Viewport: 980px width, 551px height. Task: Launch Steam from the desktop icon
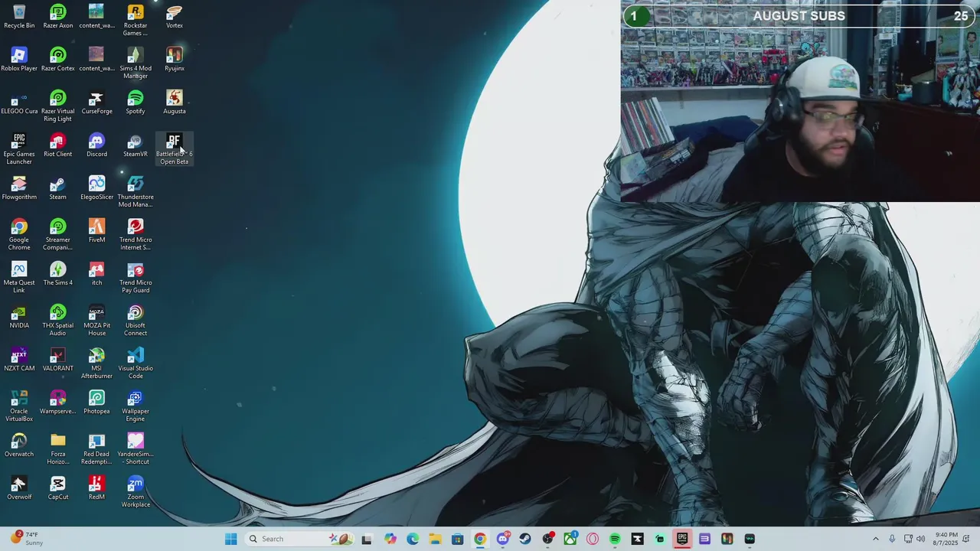point(58,188)
